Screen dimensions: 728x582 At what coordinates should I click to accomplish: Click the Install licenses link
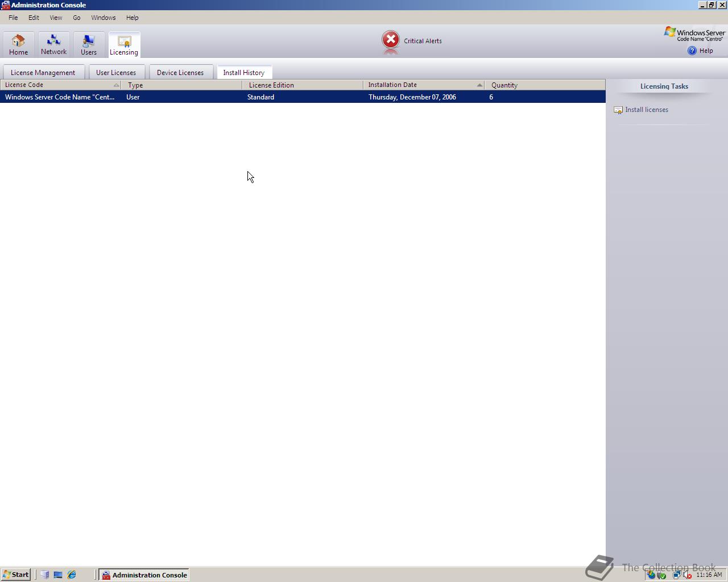click(x=647, y=110)
